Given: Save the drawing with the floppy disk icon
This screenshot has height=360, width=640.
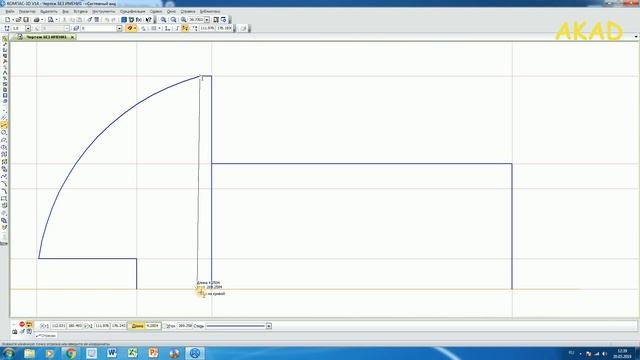Looking at the screenshot, I should [26, 20].
